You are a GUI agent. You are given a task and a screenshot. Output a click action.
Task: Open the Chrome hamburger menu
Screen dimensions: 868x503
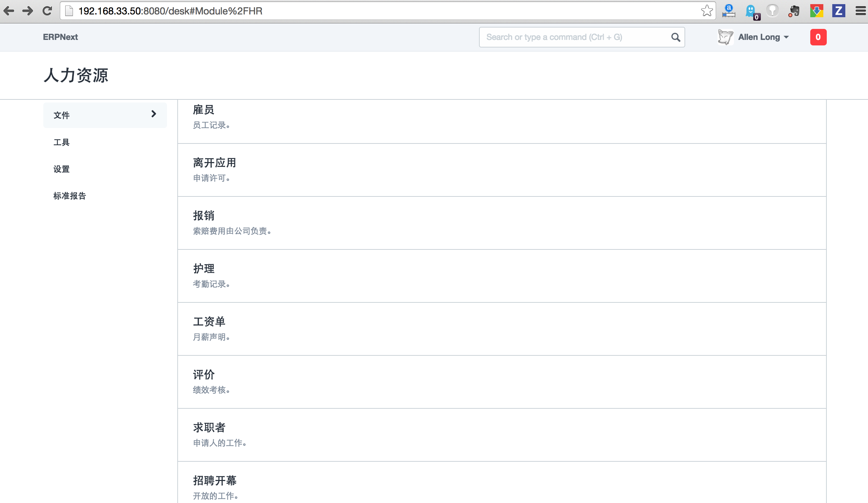(x=860, y=11)
